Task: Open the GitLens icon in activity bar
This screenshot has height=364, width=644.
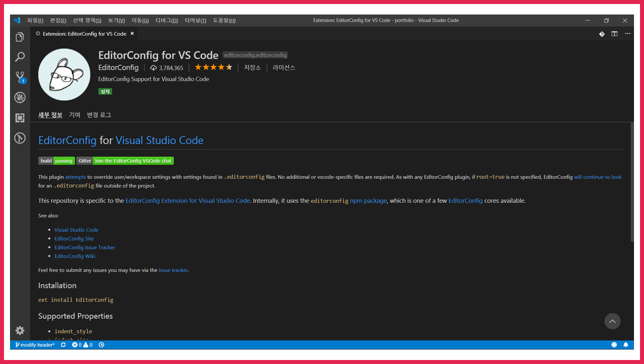Action: click(x=19, y=138)
